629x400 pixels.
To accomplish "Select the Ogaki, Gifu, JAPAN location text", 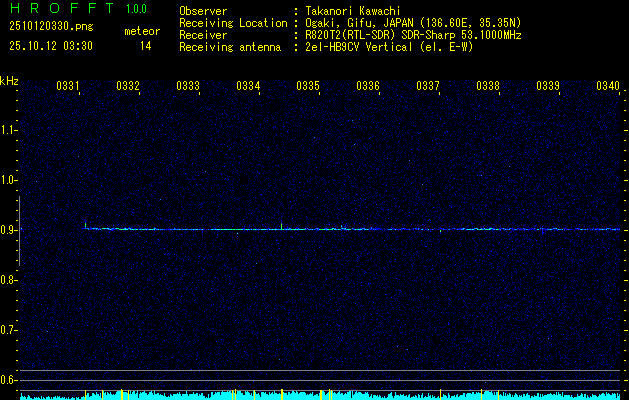I will tap(413, 23).
